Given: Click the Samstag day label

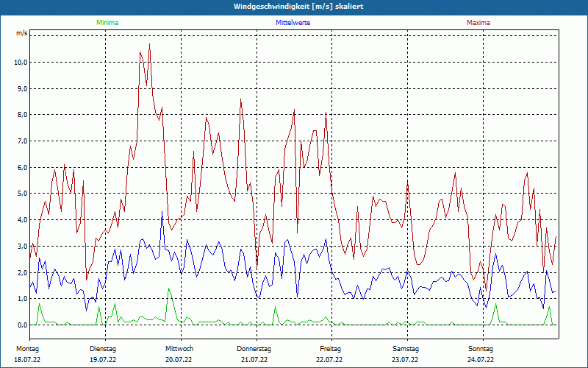Looking at the screenshot, I should 406,349.
